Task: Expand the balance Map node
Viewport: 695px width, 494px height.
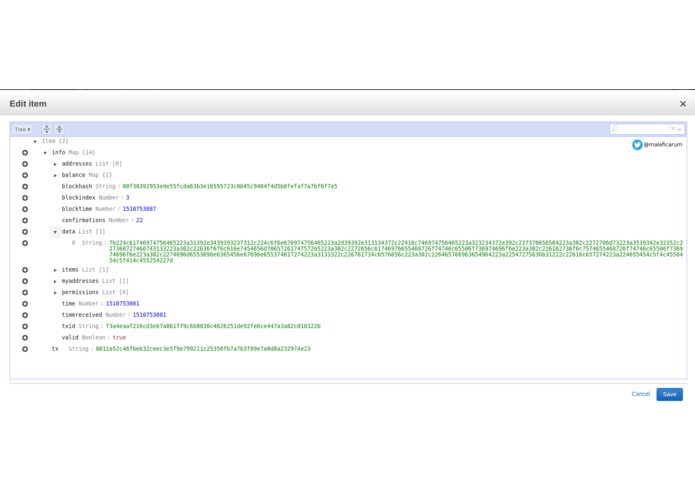Action: pos(55,175)
